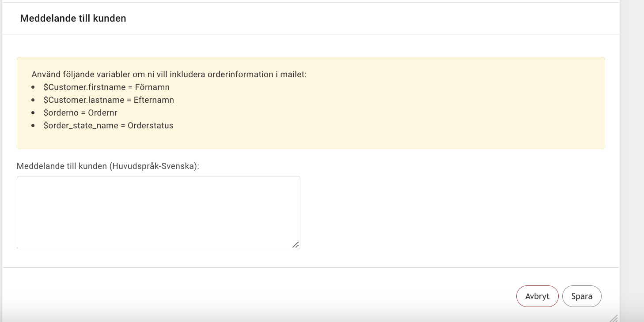Click the bullet before $Customer.firstname
Image resolution: width=644 pixels, height=322 pixels.
pyautogui.click(x=33, y=87)
